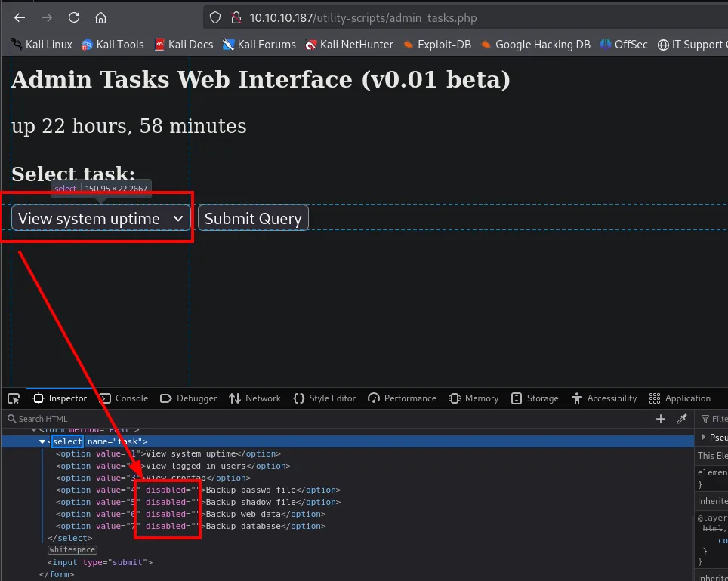728x581 pixels.
Task: Select the input type="submit" node
Action: tap(100, 562)
